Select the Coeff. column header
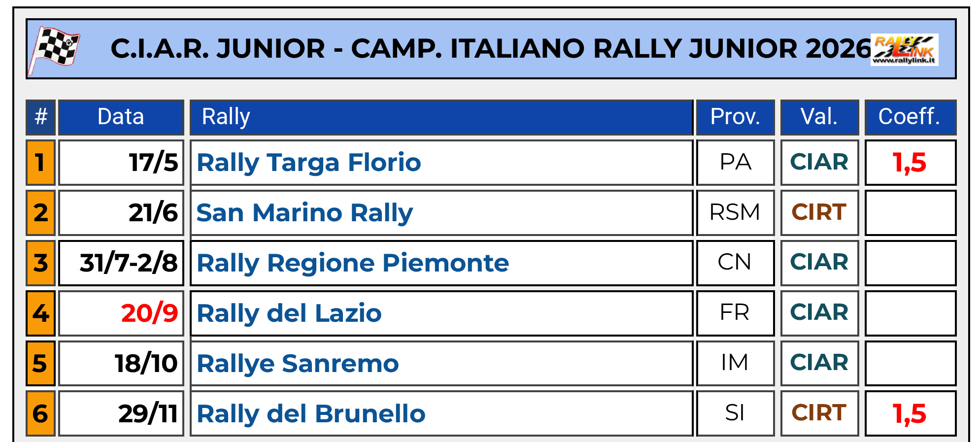Screen dimensions: 980x442 pyautogui.click(x=910, y=117)
